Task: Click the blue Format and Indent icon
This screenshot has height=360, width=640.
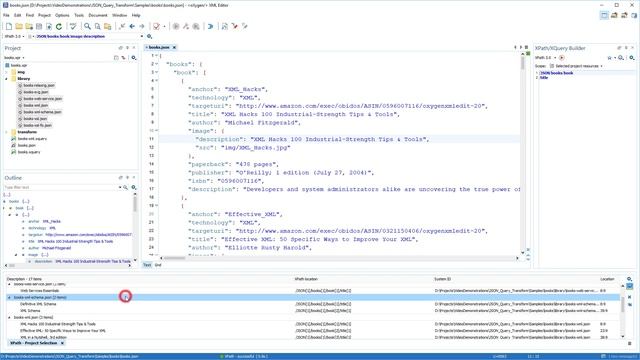Action: tap(210, 26)
